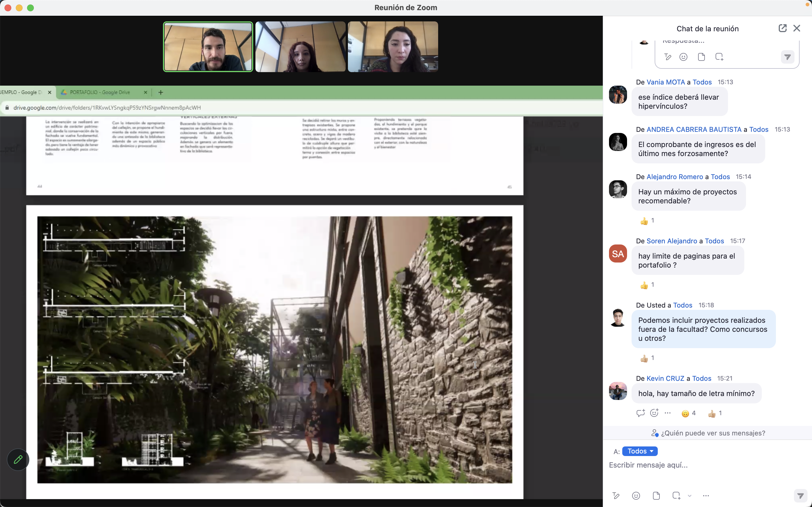Open a new browser tab with plus
812x507 pixels.
click(x=161, y=92)
